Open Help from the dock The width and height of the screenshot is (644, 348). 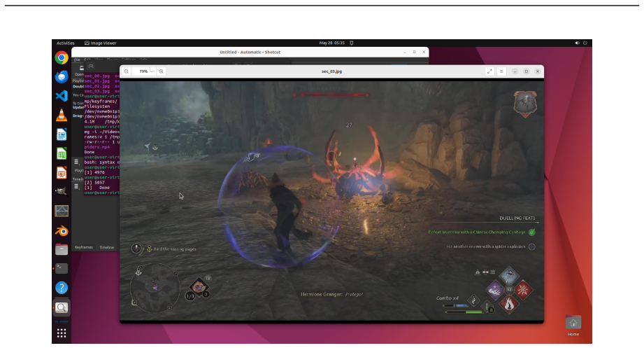(62, 288)
